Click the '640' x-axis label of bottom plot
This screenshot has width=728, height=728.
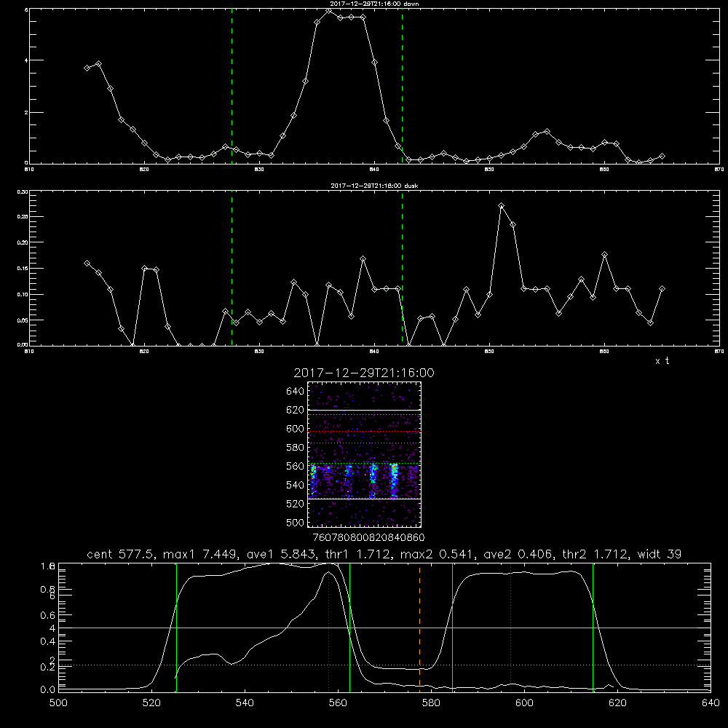[711, 703]
